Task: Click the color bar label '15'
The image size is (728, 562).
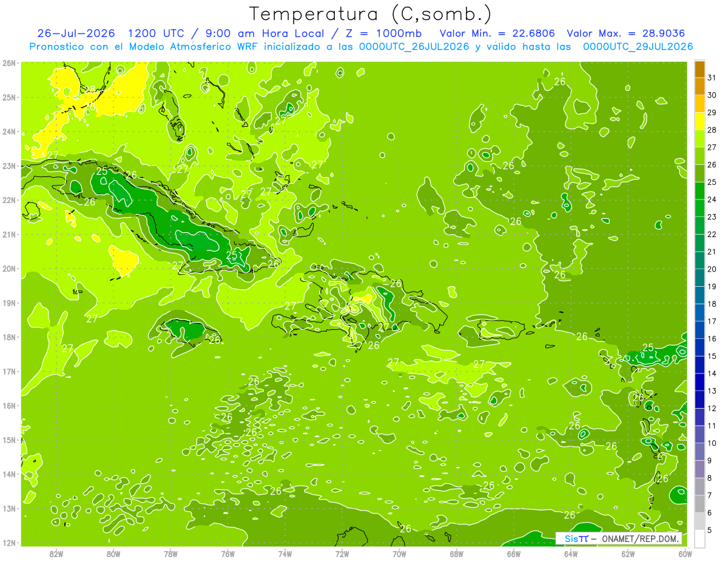Action: tap(712, 356)
